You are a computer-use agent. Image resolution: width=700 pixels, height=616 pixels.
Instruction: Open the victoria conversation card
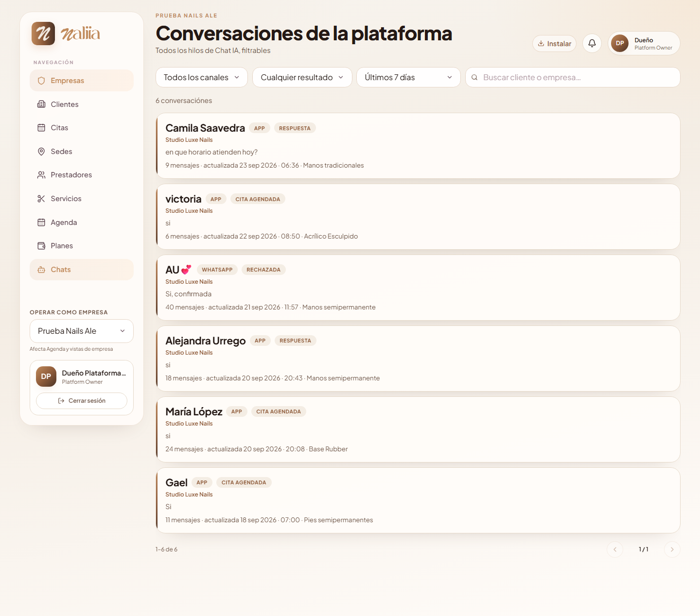418,217
